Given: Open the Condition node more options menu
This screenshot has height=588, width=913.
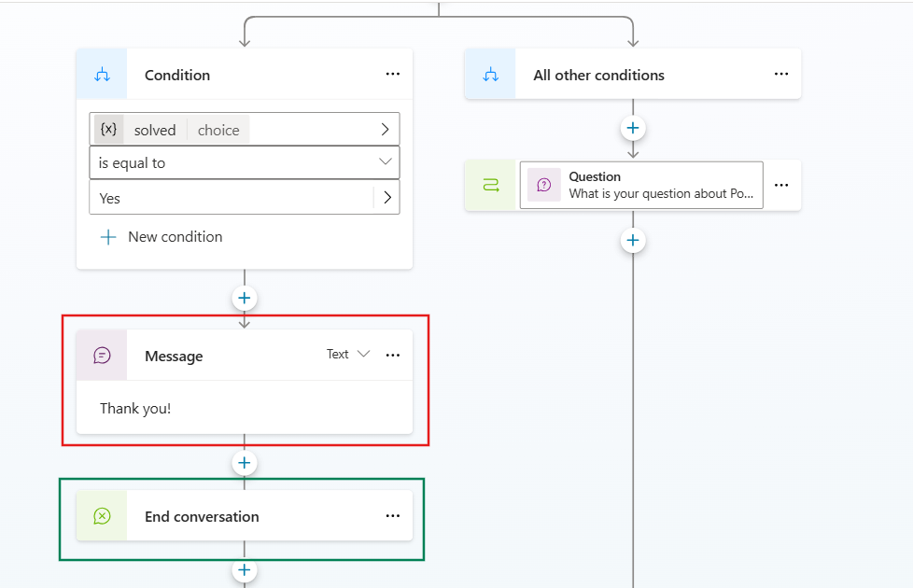Looking at the screenshot, I should click(x=393, y=75).
